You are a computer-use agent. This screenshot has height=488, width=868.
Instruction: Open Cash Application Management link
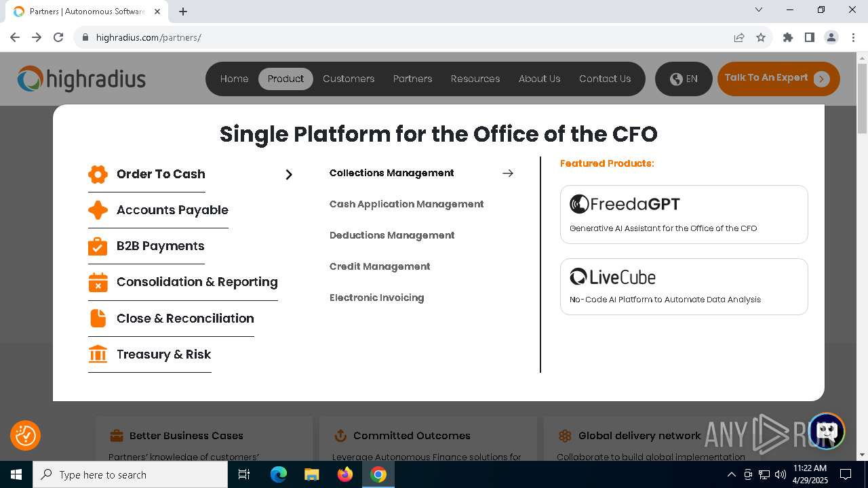406,204
